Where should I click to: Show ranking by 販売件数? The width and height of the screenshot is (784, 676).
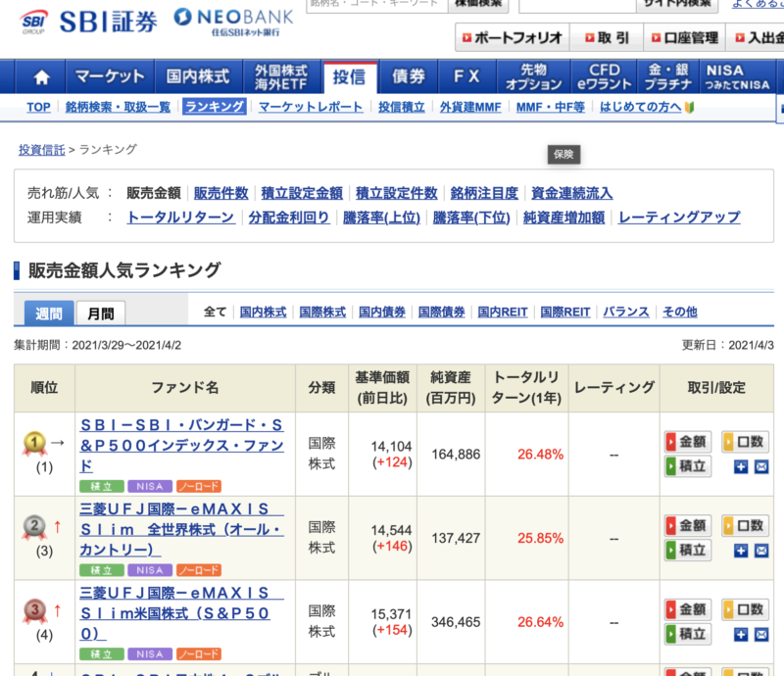pos(221,193)
